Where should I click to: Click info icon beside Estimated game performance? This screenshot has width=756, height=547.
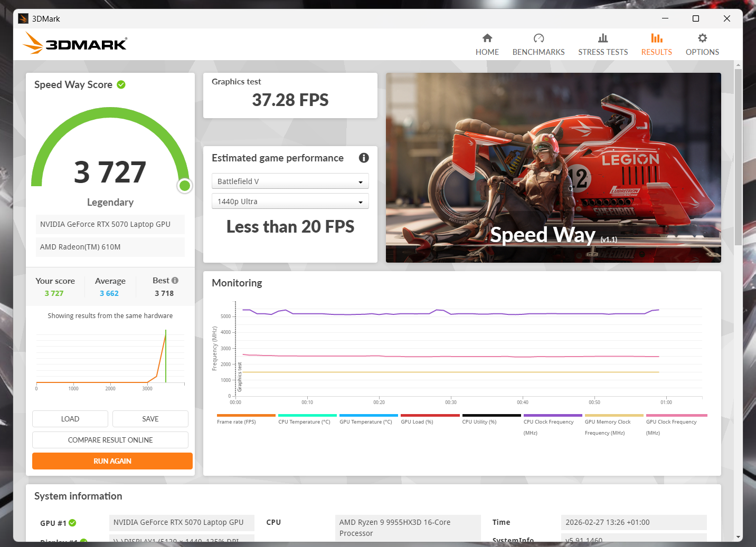coord(364,158)
